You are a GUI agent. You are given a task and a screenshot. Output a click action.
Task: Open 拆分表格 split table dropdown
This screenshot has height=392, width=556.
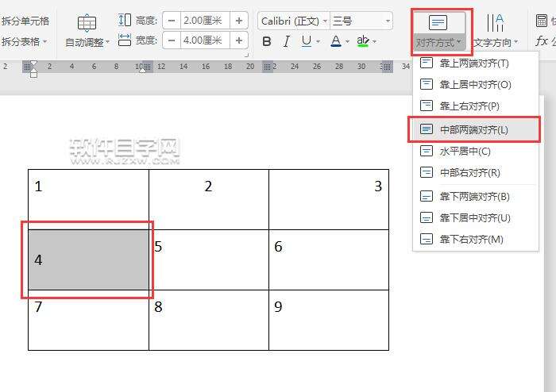24,42
